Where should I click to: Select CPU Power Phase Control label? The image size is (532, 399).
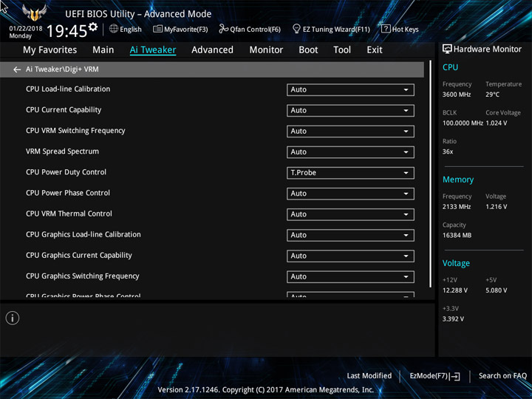tap(68, 193)
